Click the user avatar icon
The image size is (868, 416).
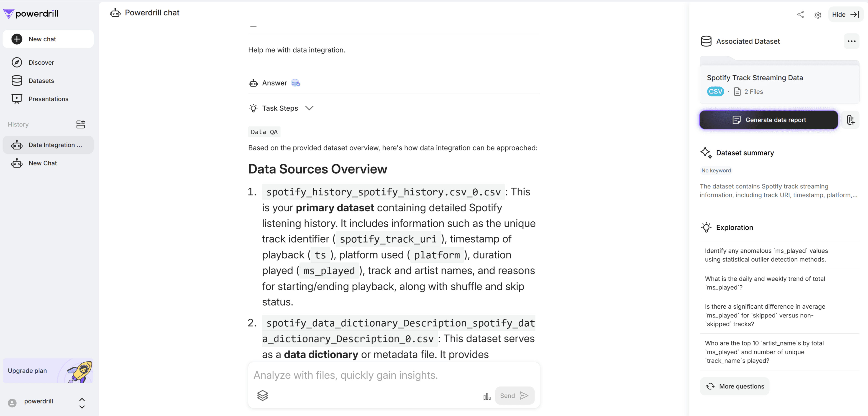click(x=12, y=403)
